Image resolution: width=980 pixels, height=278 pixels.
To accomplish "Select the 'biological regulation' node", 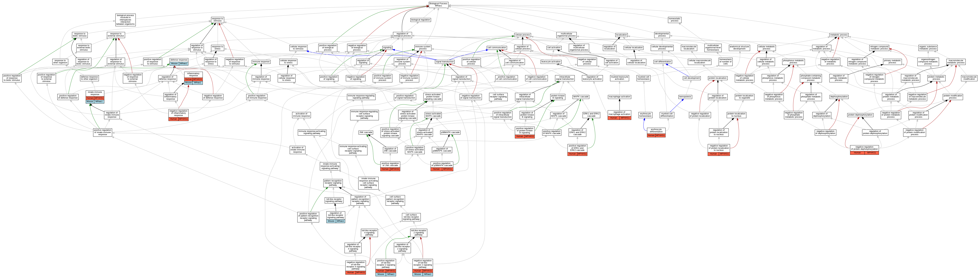I will pos(420,20).
